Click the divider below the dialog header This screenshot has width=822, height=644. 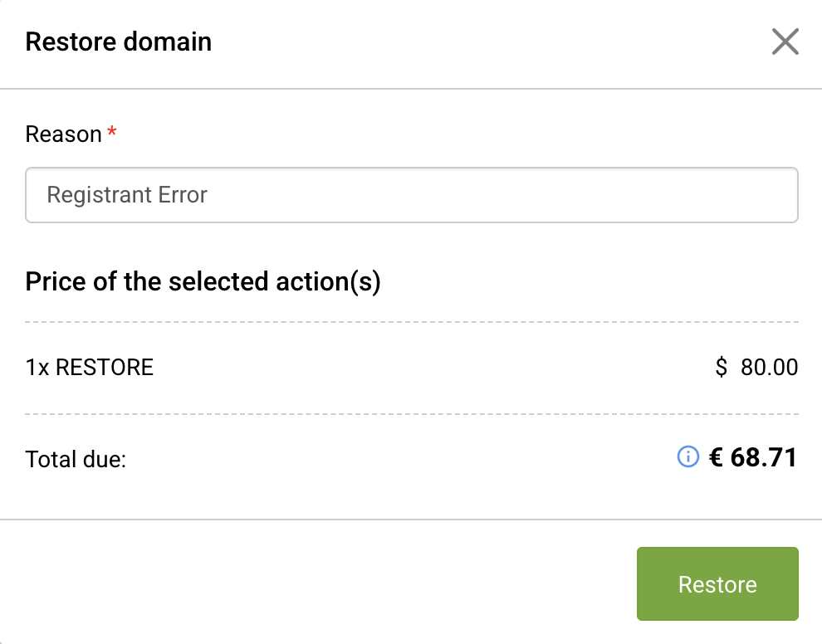pos(411,88)
